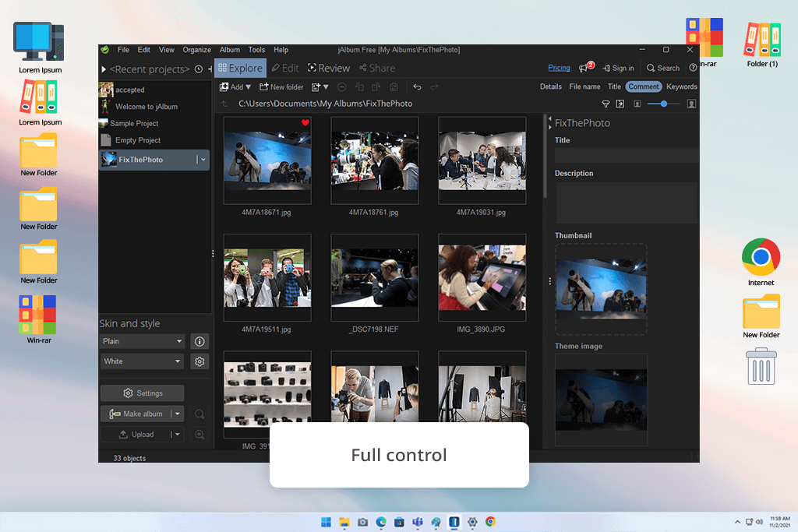Screen dimensions: 798x532
Task: Toggle the Details label view
Action: (x=551, y=86)
